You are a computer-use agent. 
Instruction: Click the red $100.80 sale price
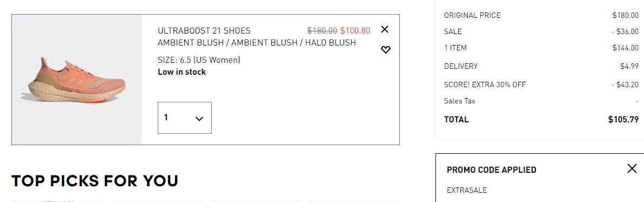coord(355,30)
